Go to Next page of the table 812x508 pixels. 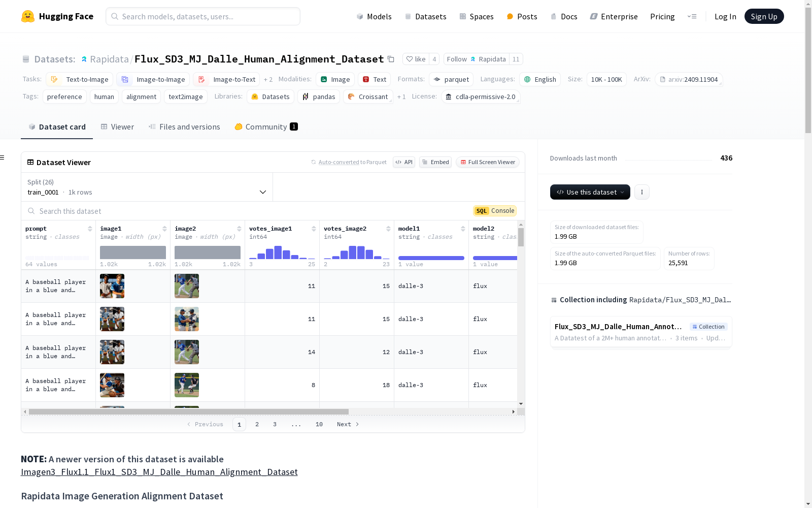pyautogui.click(x=348, y=424)
